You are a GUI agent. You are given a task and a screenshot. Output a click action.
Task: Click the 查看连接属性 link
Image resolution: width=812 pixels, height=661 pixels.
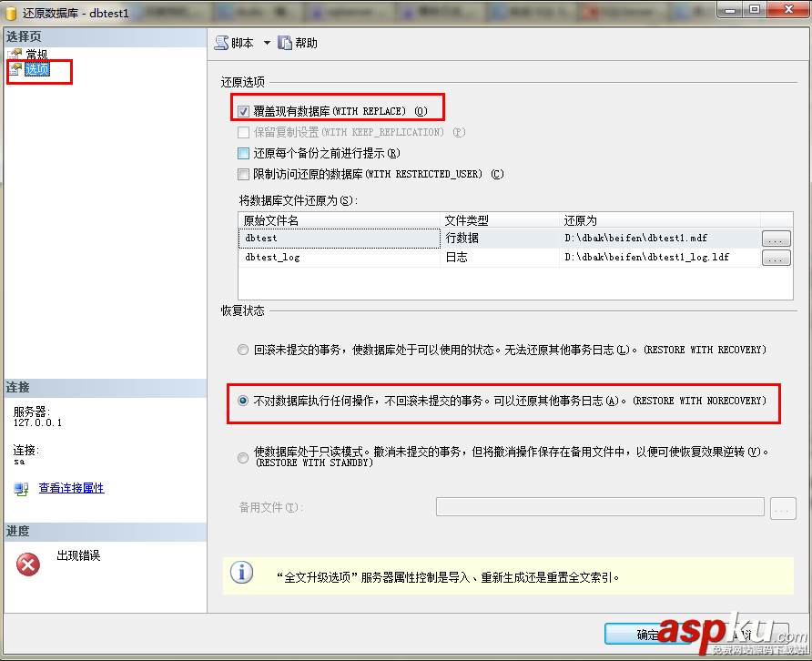[71, 488]
